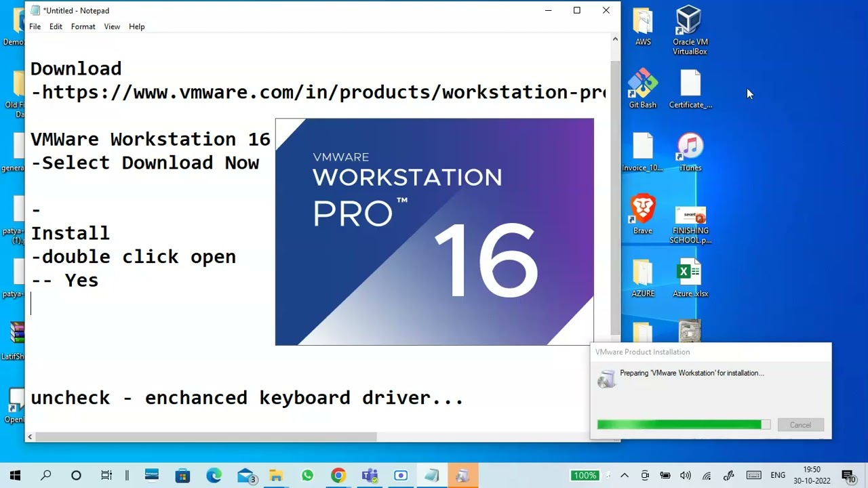Select the AWS folder on desktop
The height and width of the screenshot is (488, 868).
[643, 27]
